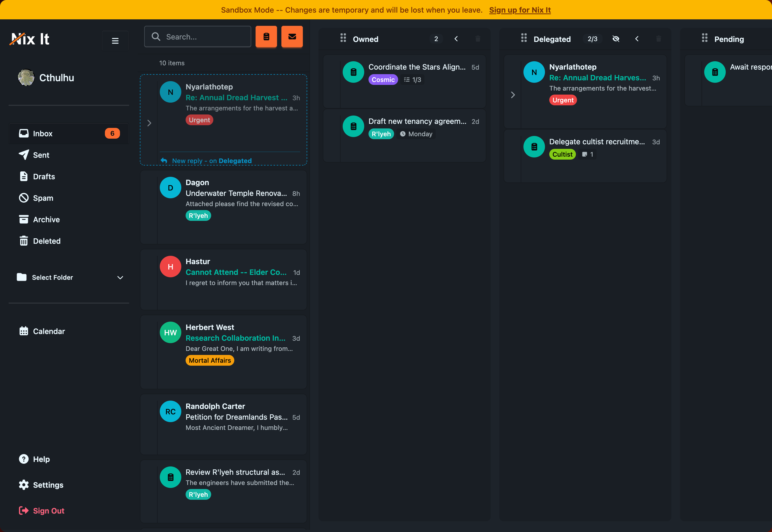Click the Monday due date chip
Screen dimensions: 772x532
416,134
